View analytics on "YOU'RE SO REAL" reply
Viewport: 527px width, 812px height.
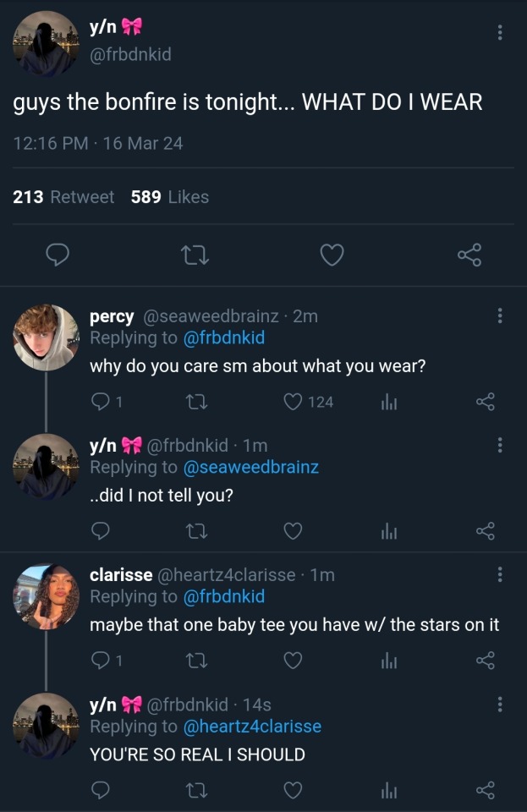coord(389,790)
